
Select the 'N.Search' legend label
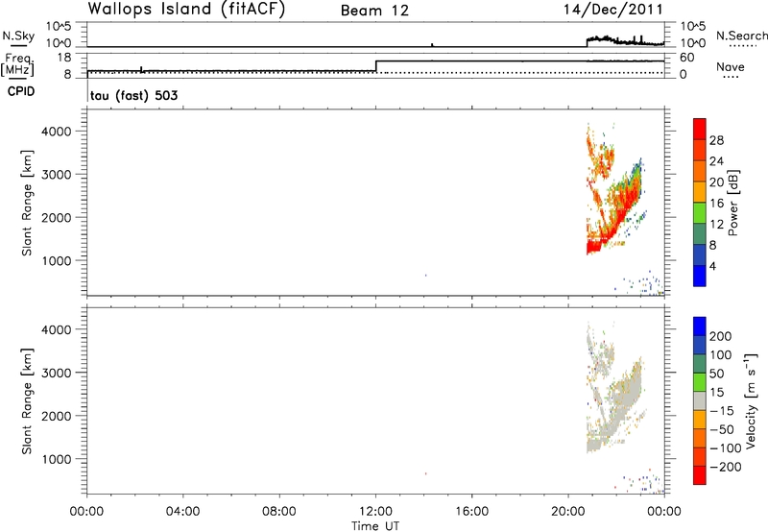point(741,36)
